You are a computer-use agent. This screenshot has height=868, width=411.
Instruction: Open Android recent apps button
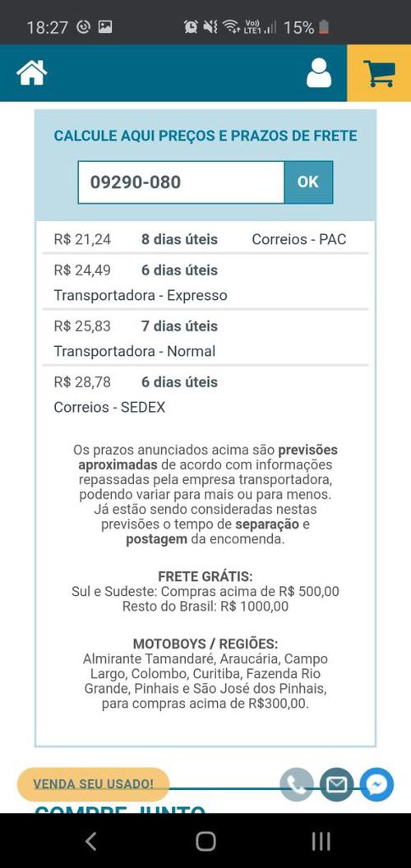click(321, 841)
